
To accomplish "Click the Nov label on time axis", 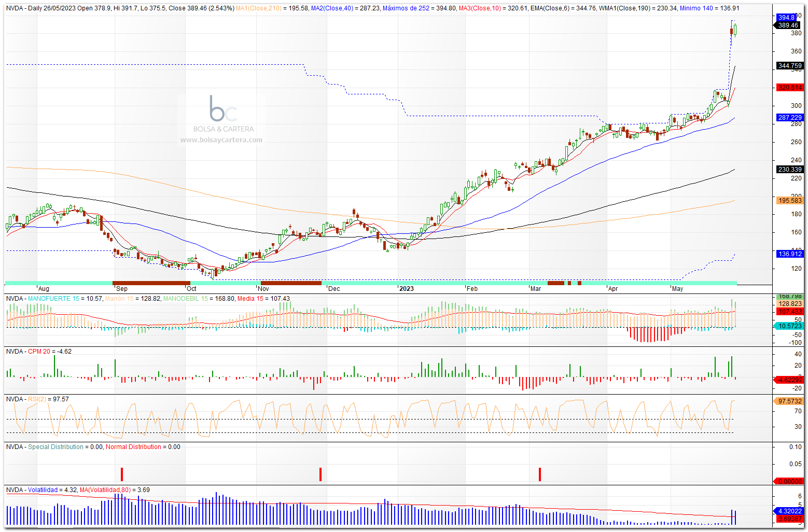I will pos(263,289).
